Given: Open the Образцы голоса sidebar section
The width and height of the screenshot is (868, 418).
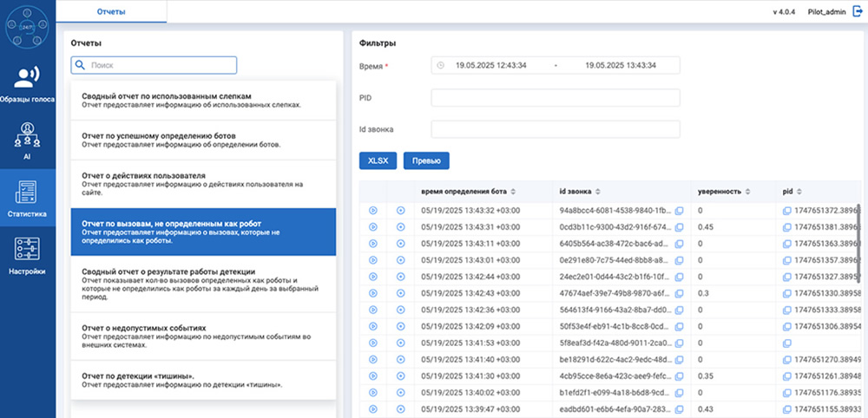Looking at the screenshot, I should click(28, 83).
